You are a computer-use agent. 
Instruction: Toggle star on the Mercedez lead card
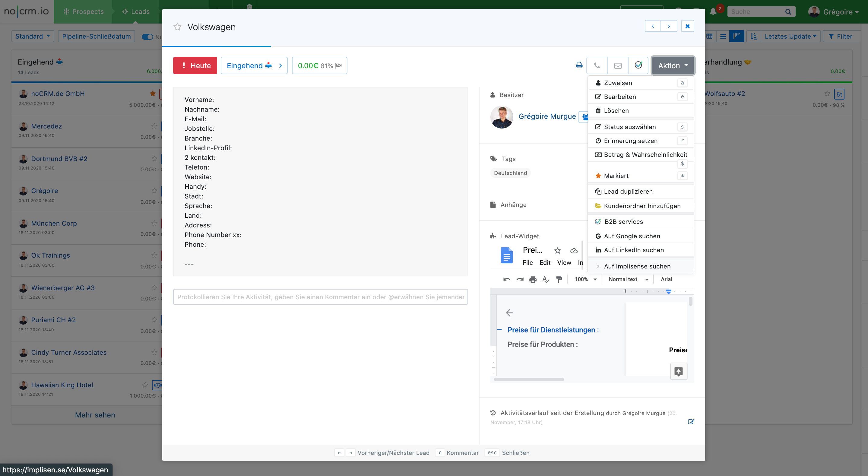click(x=154, y=126)
